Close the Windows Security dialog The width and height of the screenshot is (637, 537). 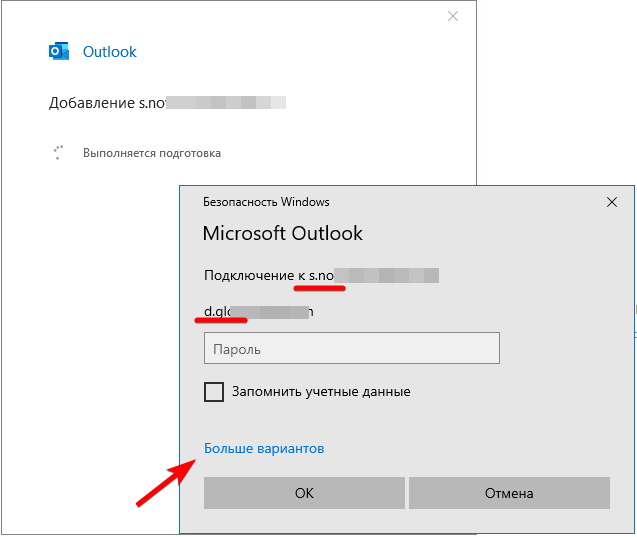(x=612, y=202)
